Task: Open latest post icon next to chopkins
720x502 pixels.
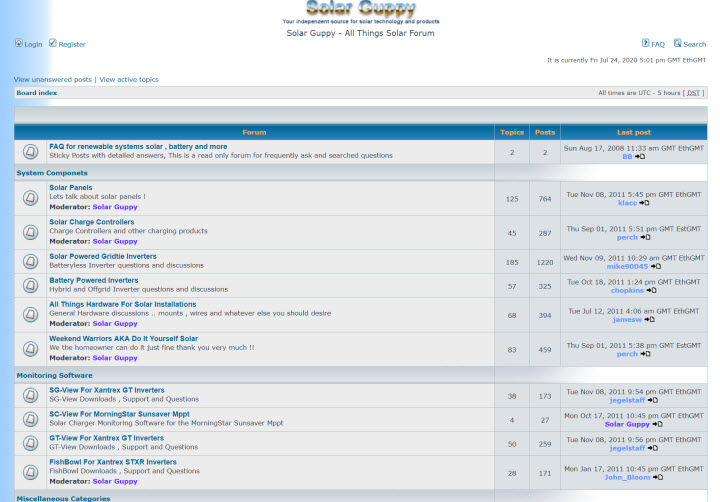Action: pyautogui.click(x=652, y=290)
